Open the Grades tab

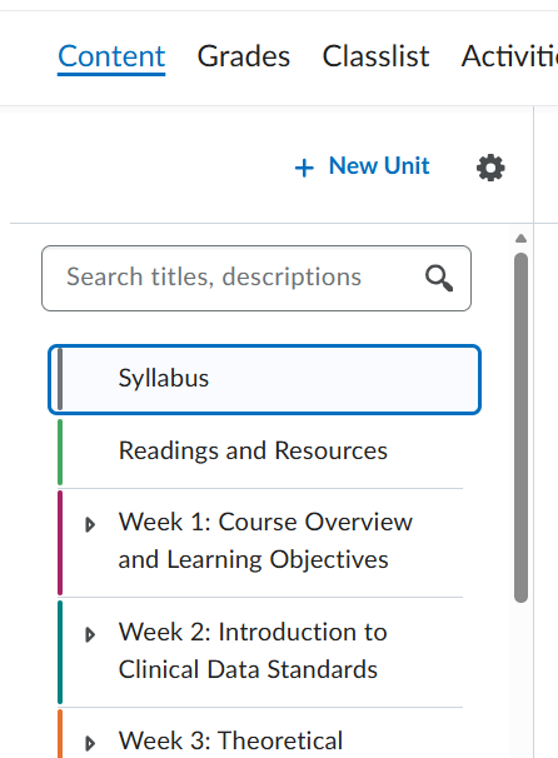click(244, 57)
